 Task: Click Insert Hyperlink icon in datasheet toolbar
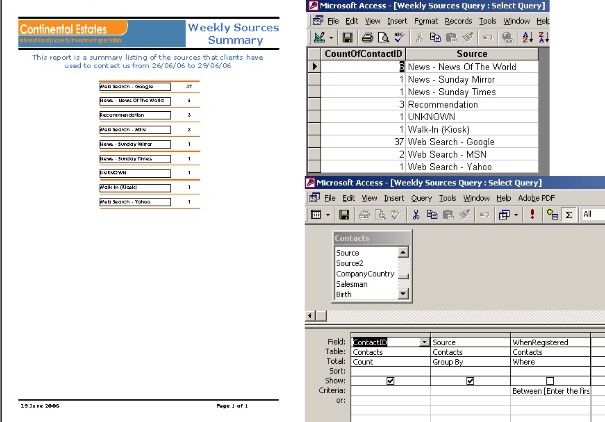tap(507, 37)
